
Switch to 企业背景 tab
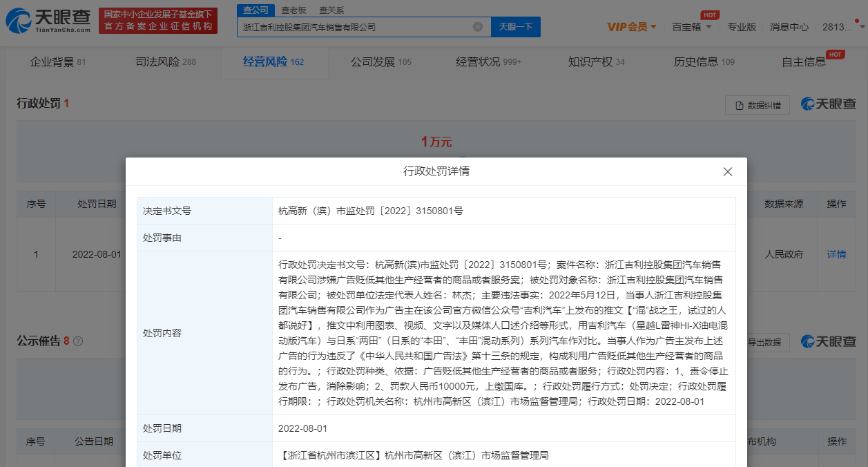click(x=58, y=61)
